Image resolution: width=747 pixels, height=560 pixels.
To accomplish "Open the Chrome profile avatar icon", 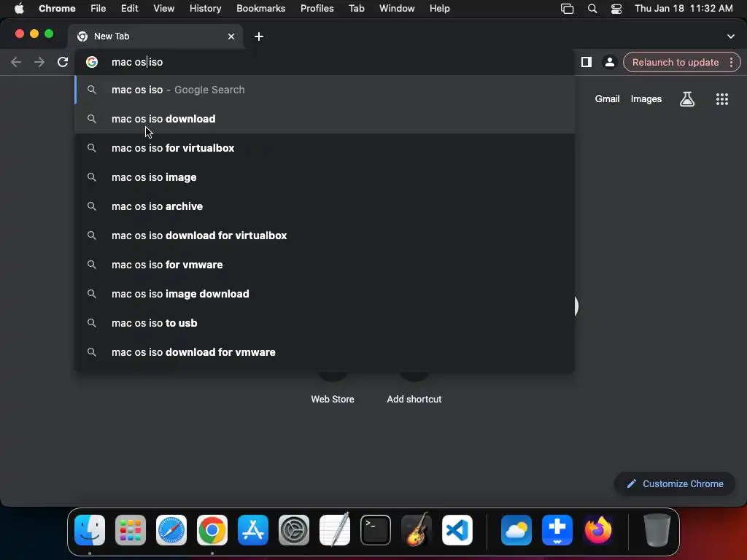I will pos(609,62).
